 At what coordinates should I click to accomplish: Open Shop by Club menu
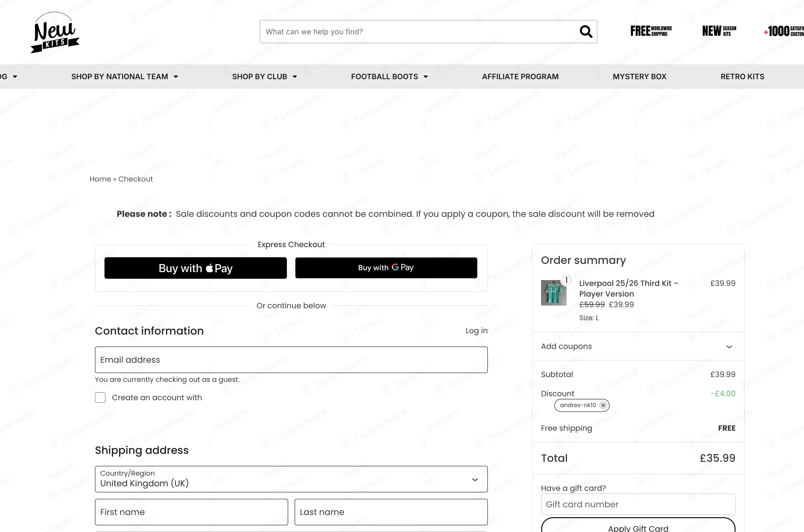tap(264, 77)
